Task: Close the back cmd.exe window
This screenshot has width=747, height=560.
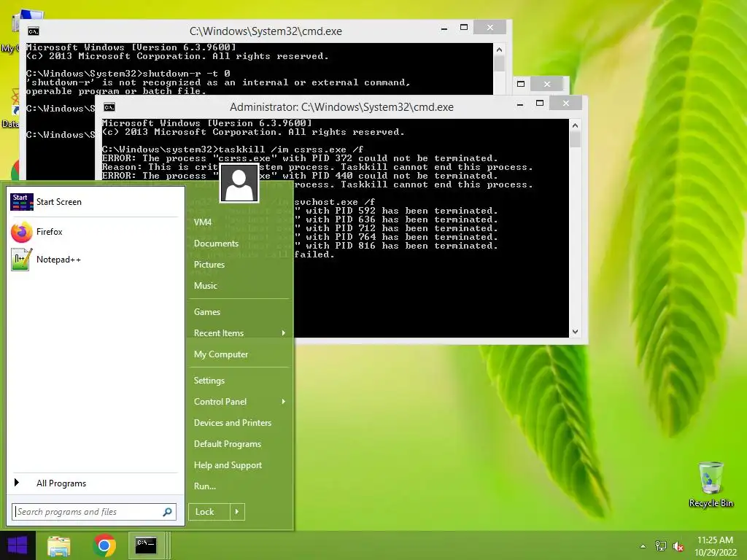Action: coord(489,28)
